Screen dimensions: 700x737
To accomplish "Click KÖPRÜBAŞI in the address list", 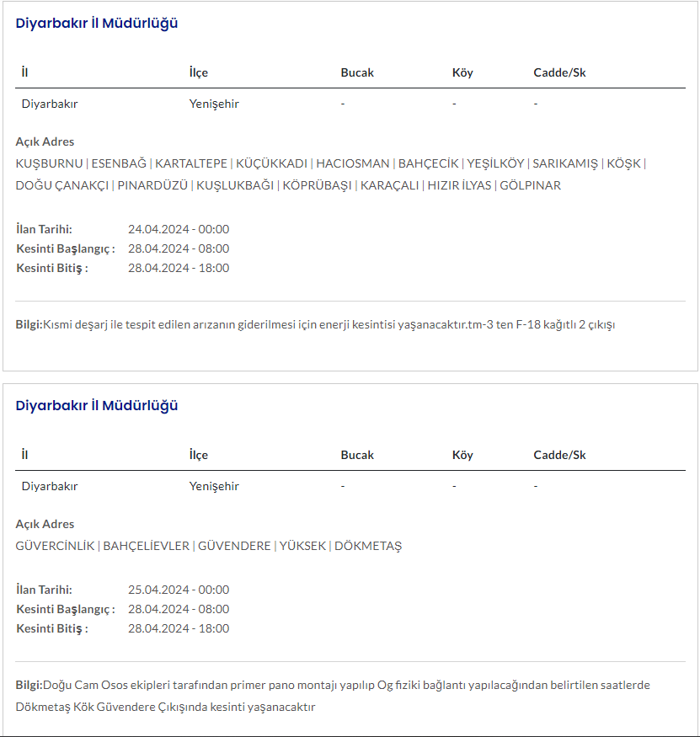I will coord(317,185).
